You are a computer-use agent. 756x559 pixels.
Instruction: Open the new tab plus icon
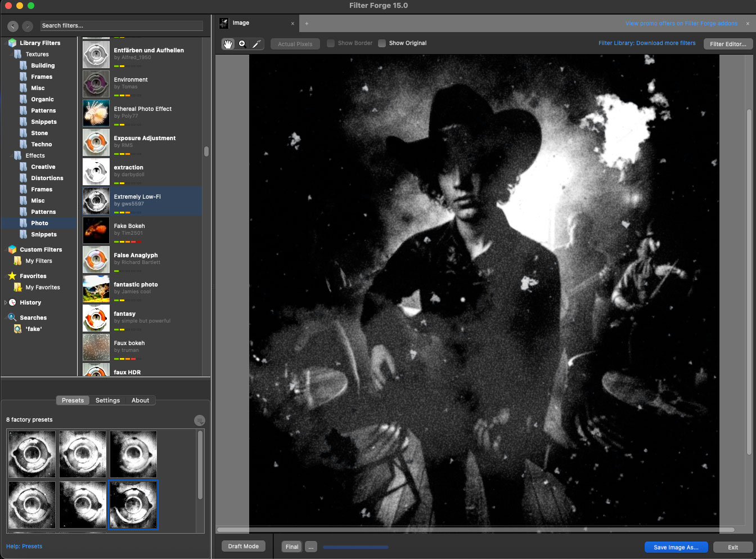point(307,24)
